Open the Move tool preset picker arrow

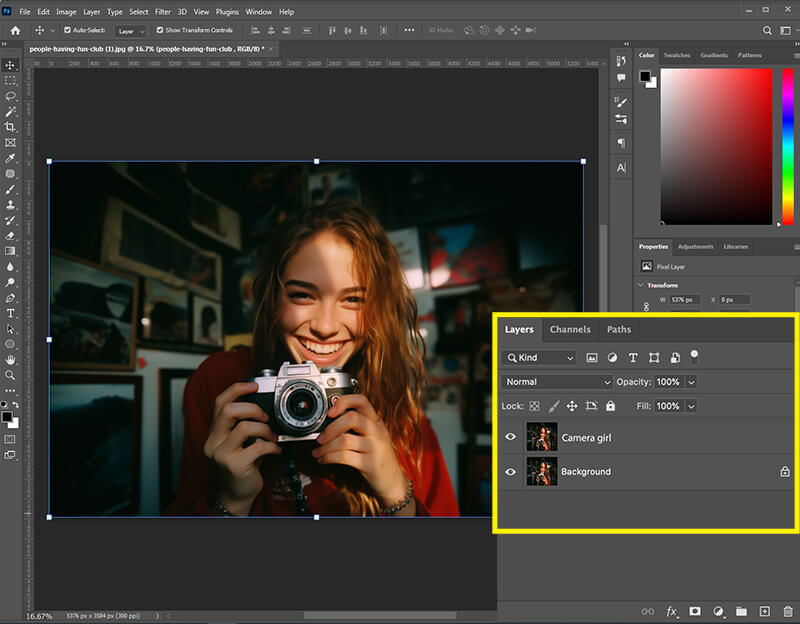point(52,31)
